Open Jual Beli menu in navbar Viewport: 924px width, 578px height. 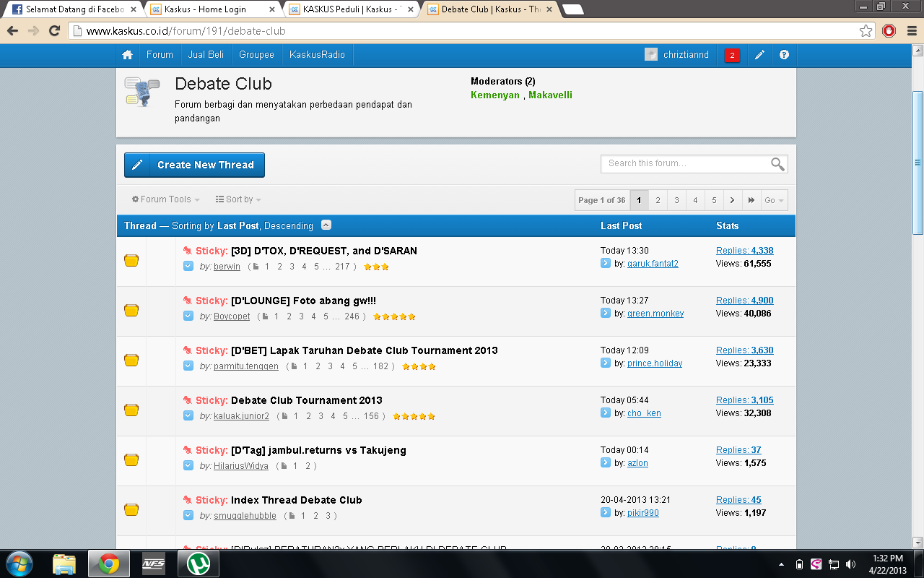[x=206, y=55]
